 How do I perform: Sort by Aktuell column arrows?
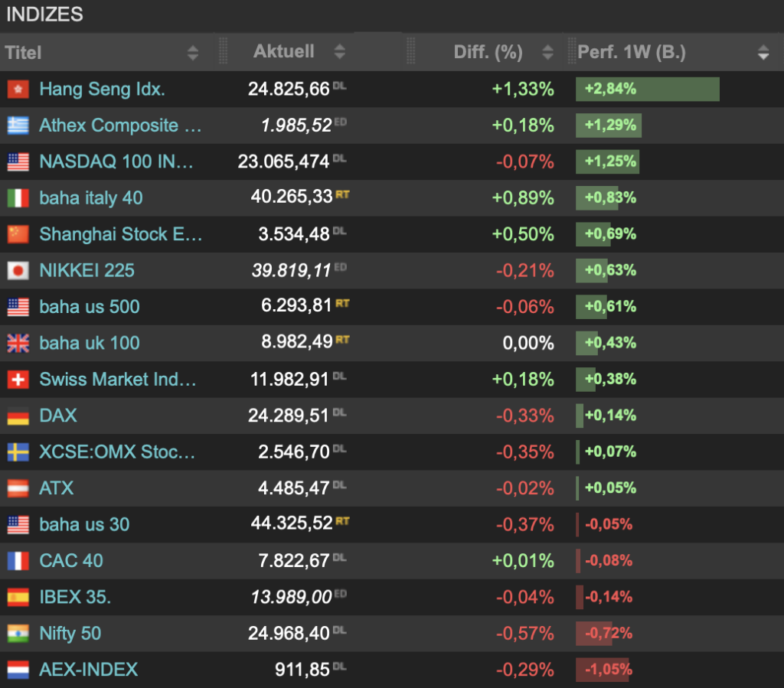[339, 51]
